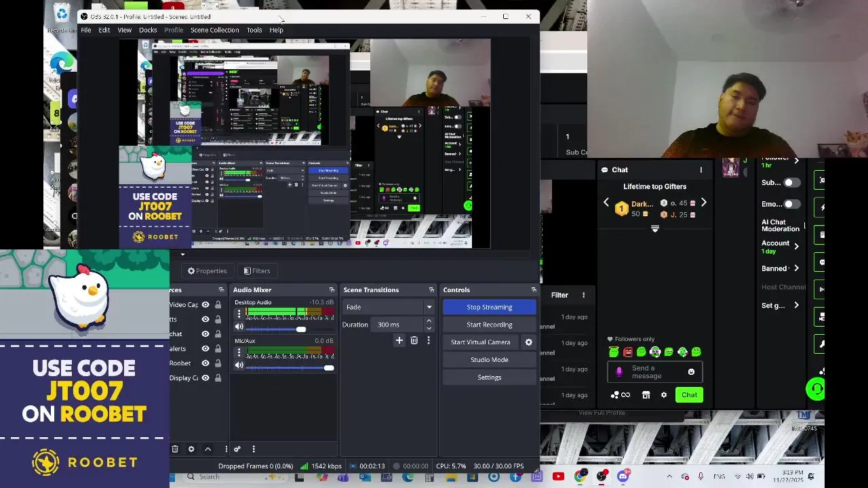
Task: Click the microphone icon in chat message box
Action: pos(618,371)
